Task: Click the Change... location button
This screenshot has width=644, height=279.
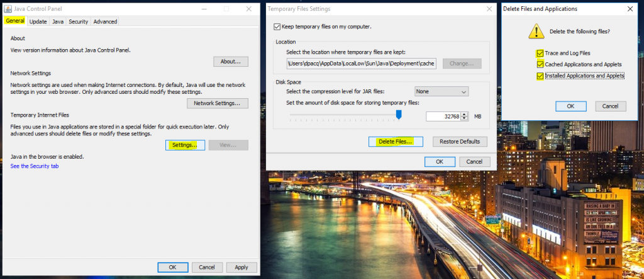Action: click(x=462, y=64)
